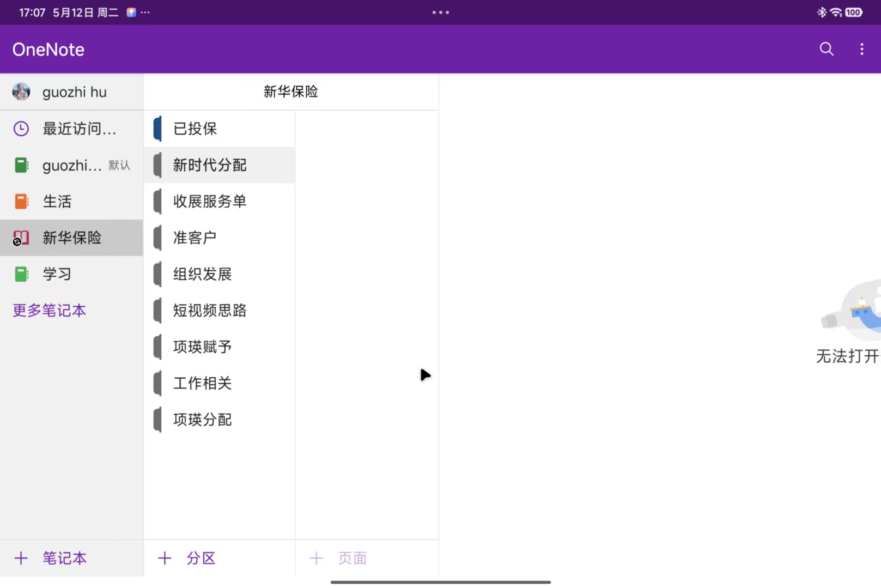
Task: Click the OneNote app title
Action: (x=48, y=50)
